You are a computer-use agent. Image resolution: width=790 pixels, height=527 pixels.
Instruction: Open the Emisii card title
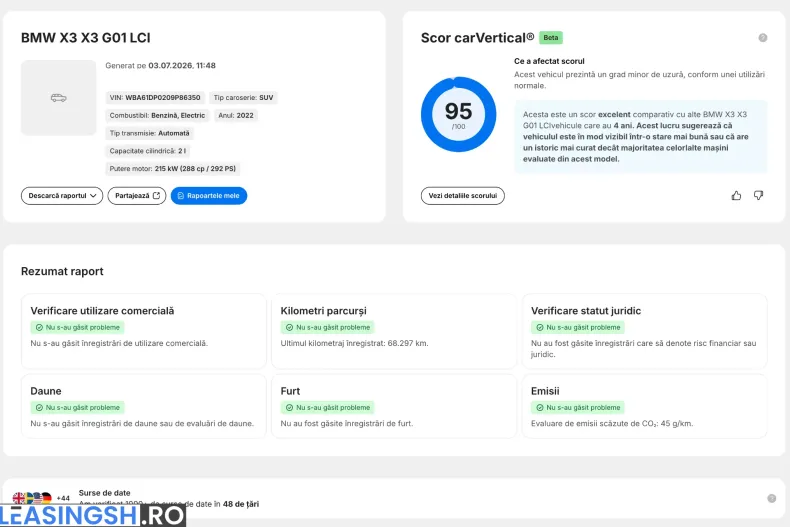(x=545, y=391)
